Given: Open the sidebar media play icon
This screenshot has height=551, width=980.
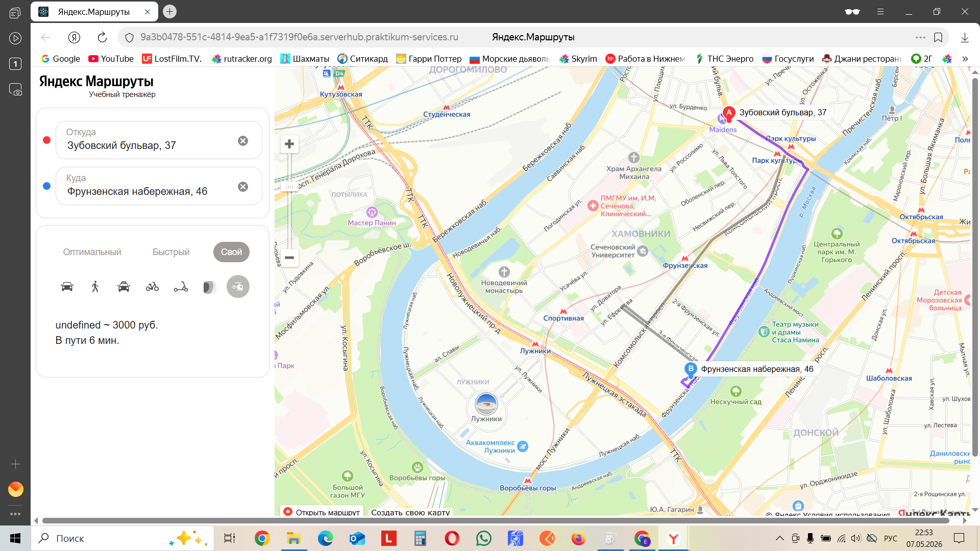Looking at the screenshot, I should click(15, 38).
